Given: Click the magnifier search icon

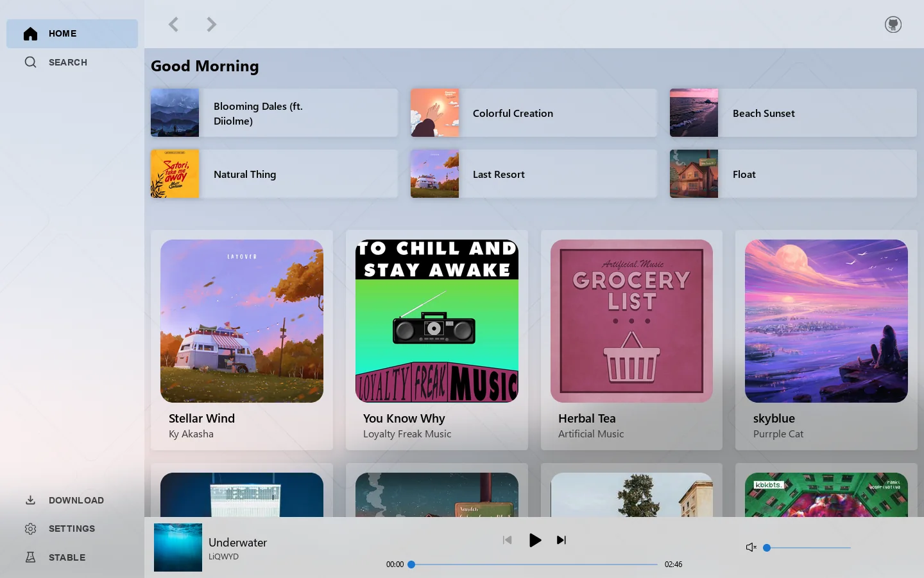Looking at the screenshot, I should (30, 62).
